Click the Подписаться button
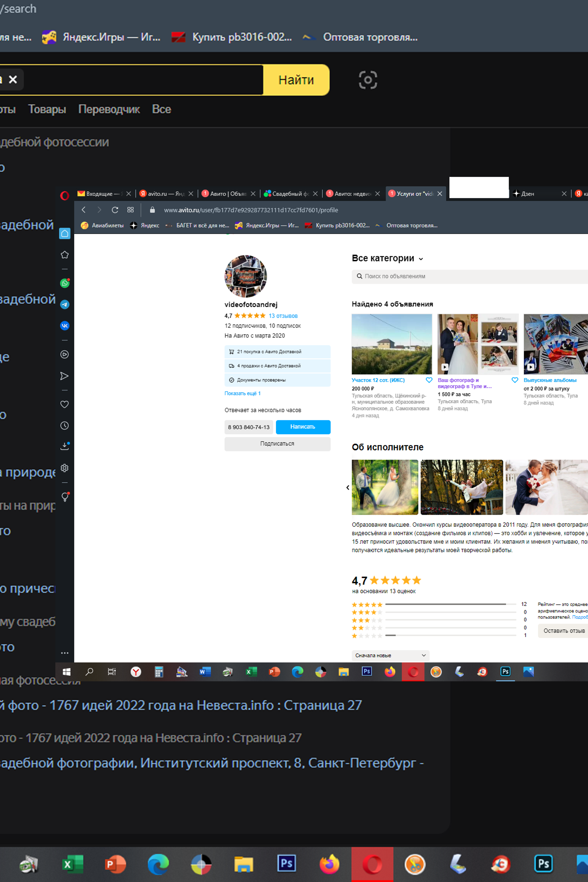This screenshot has height=882, width=588. point(277,444)
